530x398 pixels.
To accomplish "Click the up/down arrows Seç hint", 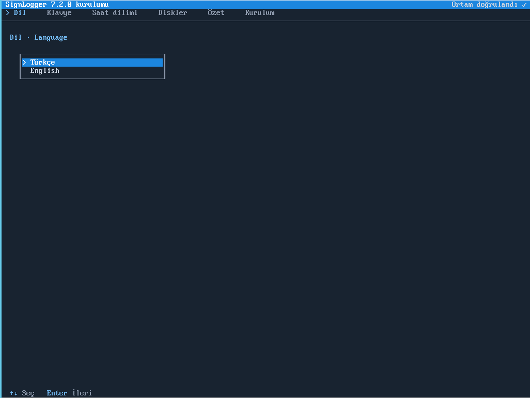I will (x=22, y=393).
